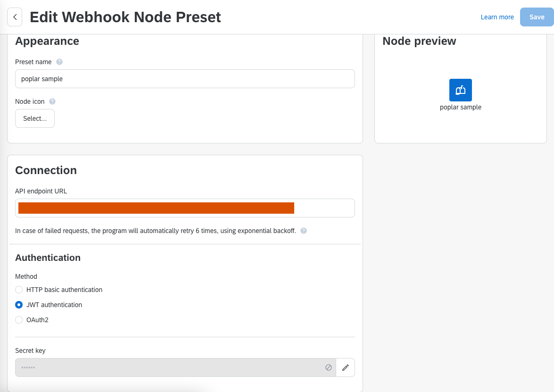Select JWT authentication radio button
This screenshot has height=392, width=554.
click(x=19, y=305)
